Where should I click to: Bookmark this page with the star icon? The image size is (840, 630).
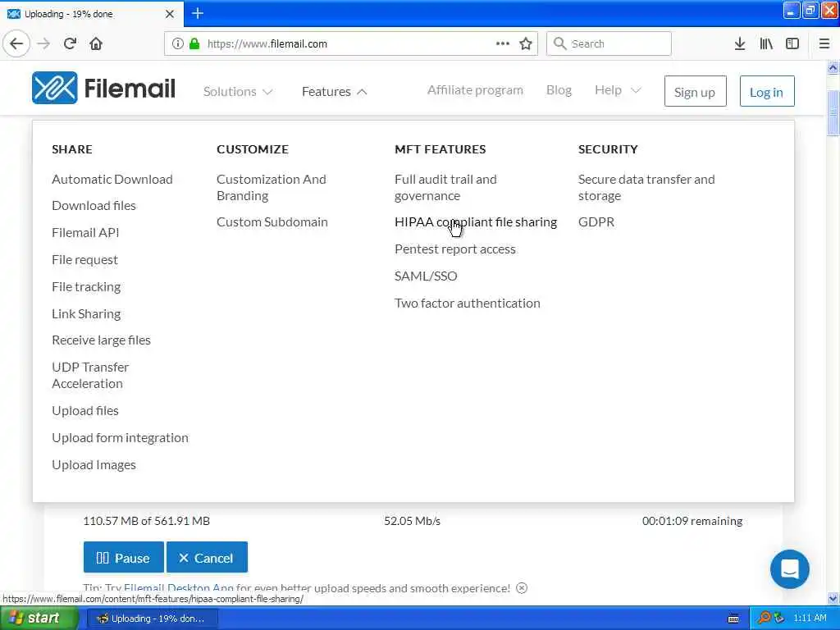[x=526, y=44]
